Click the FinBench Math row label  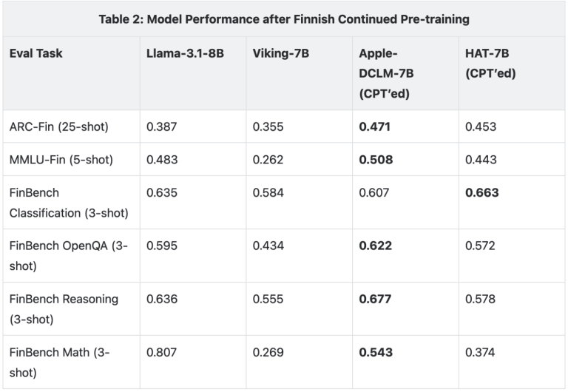click(x=59, y=362)
